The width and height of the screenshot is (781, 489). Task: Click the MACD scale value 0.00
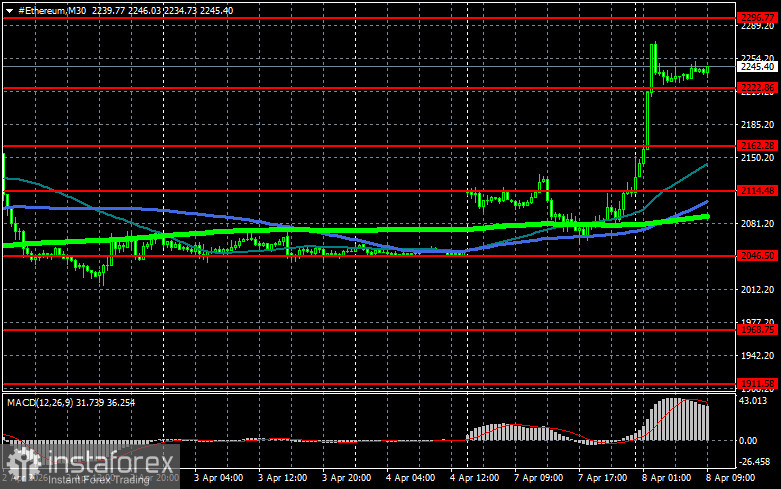pos(748,441)
